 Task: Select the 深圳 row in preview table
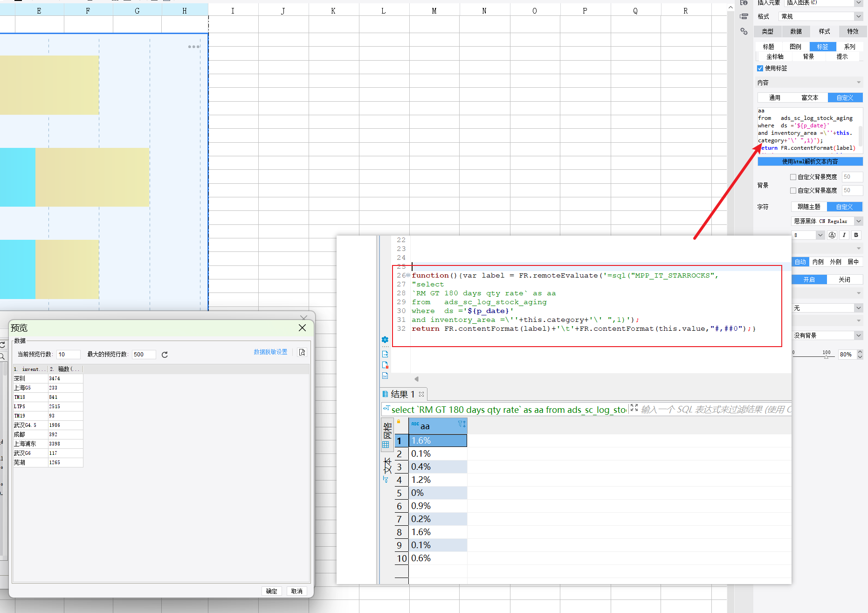tap(48, 378)
